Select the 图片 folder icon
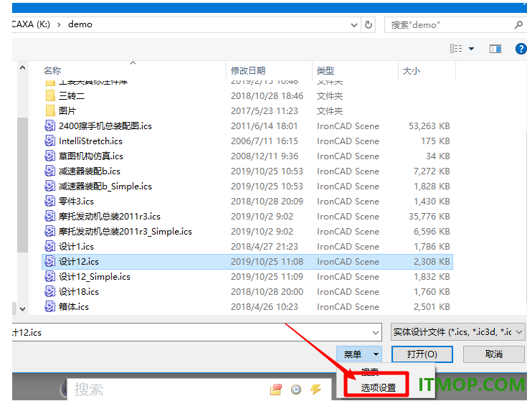 point(50,110)
